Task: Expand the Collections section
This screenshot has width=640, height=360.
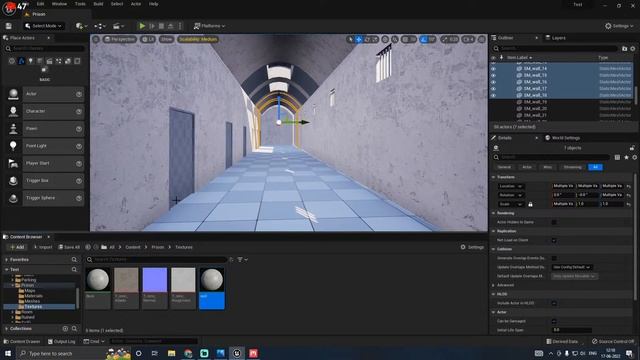Action: tap(7, 329)
